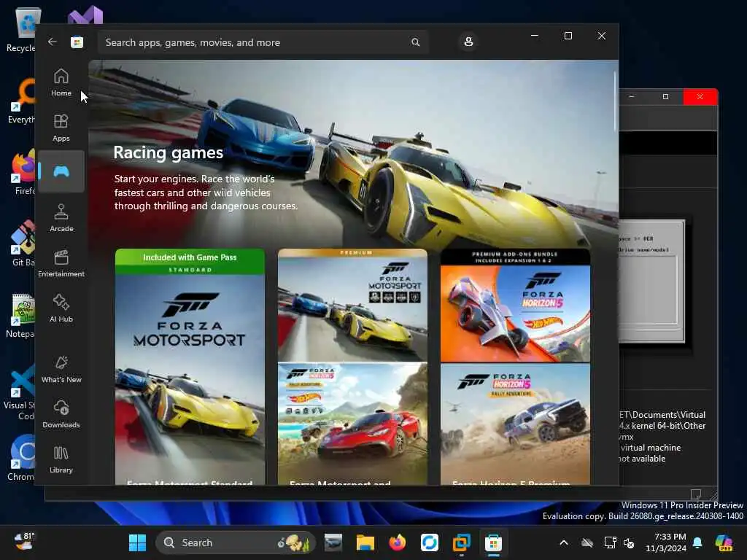Screen dimensions: 747x560
Task: Open the taskbar app with car thumbnail
Action: tap(333, 542)
